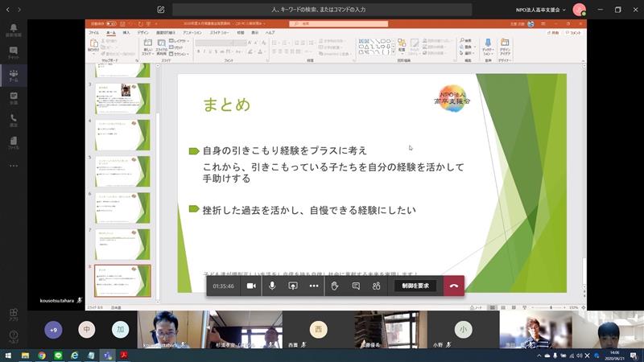Click the Teams search command box
Image resolution: width=644 pixels, height=362 pixels.
click(x=322, y=10)
